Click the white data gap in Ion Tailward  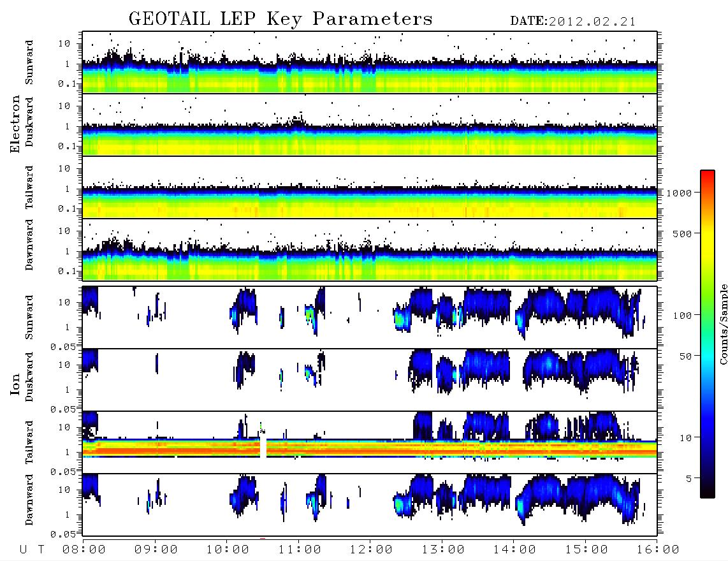pyautogui.click(x=263, y=447)
